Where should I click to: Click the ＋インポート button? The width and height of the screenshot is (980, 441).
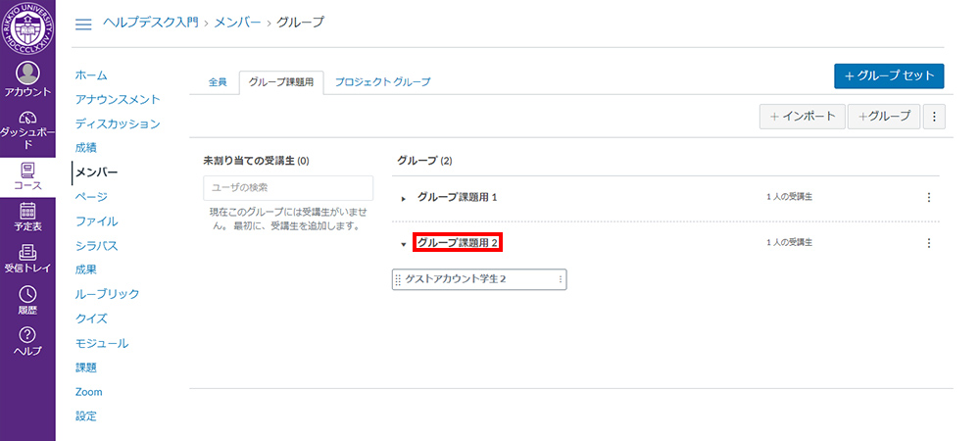pyautogui.click(x=802, y=117)
